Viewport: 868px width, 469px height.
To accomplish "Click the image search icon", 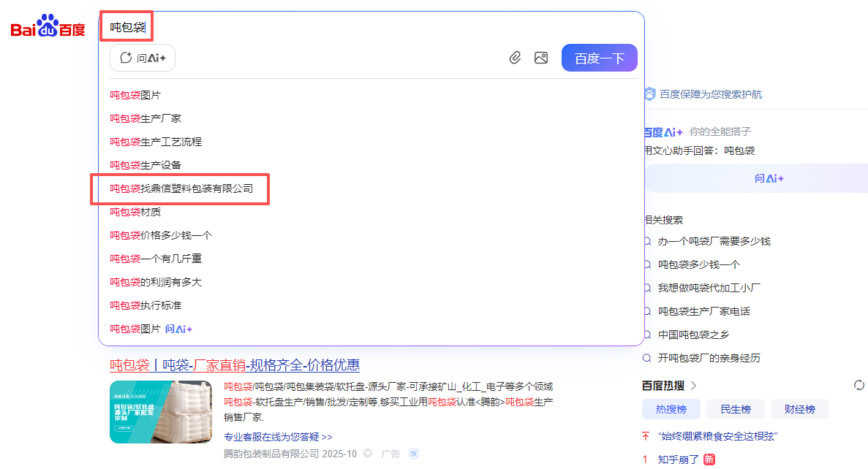I will click(x=541, y=58).
